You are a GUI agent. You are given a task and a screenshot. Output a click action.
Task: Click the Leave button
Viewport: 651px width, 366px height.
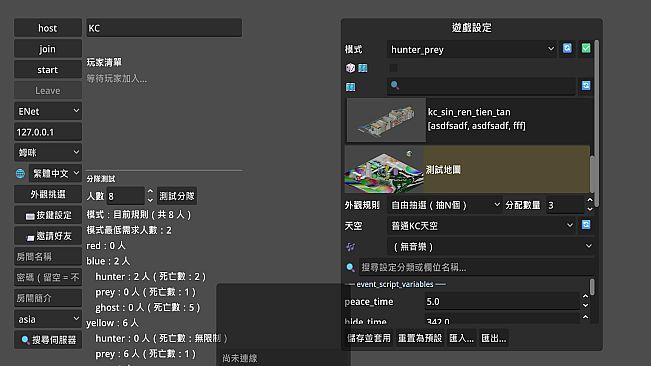point(48,90)
